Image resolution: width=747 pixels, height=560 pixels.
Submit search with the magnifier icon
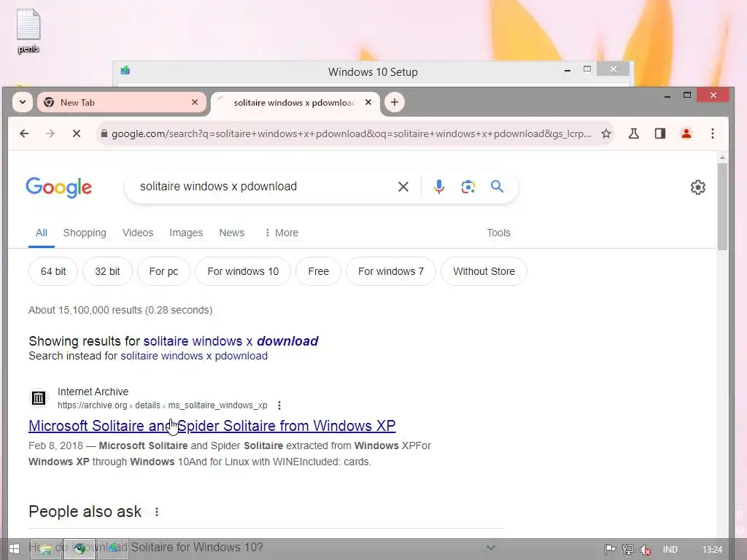pyautogui.click(x=497, y=187)
